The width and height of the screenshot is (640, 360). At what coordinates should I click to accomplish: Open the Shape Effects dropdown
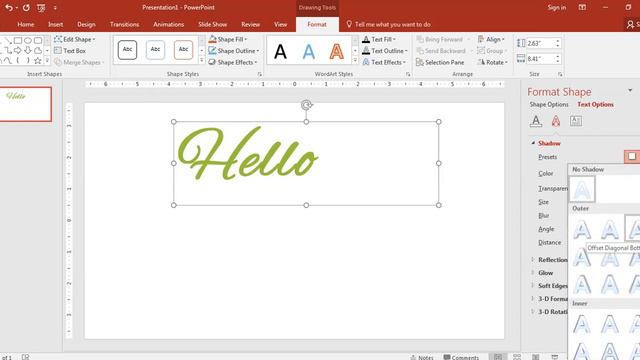[x=233, y=62]
